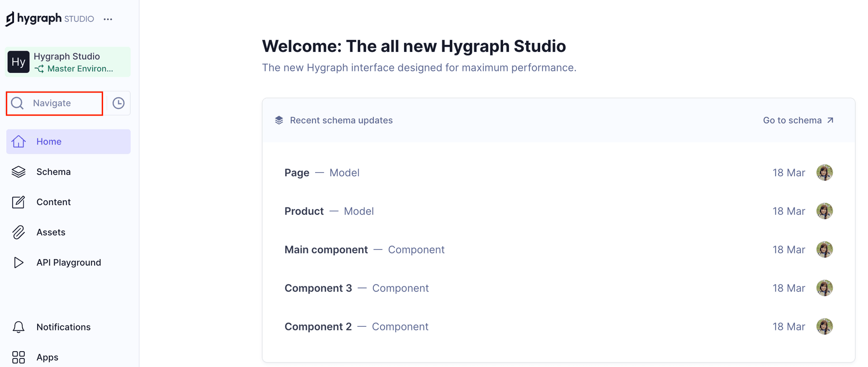Screen dimensions: 868x367
Task: Click the Assets paperclip icon
Action: [19, 232]
